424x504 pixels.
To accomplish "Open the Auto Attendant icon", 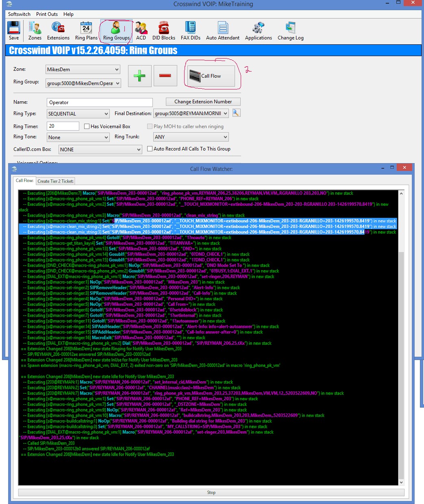I will 223,28.
